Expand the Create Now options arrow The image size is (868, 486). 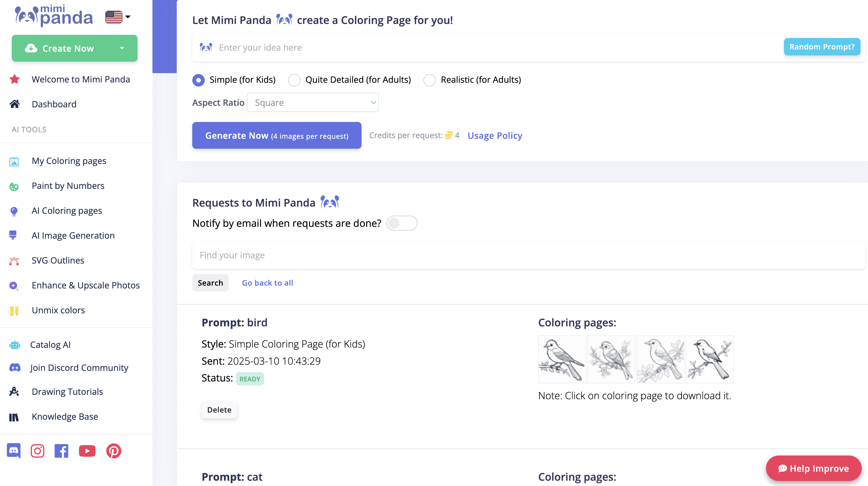point(122,48)
